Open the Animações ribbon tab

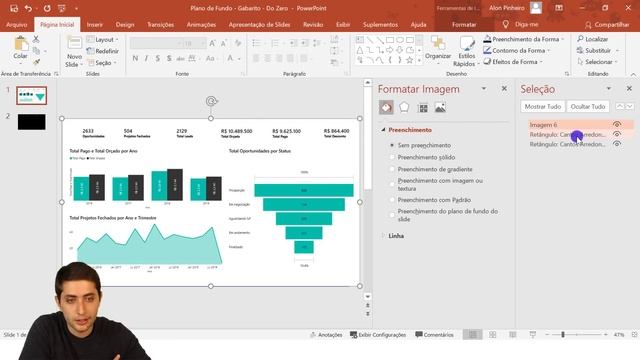(x=201, y=24)
